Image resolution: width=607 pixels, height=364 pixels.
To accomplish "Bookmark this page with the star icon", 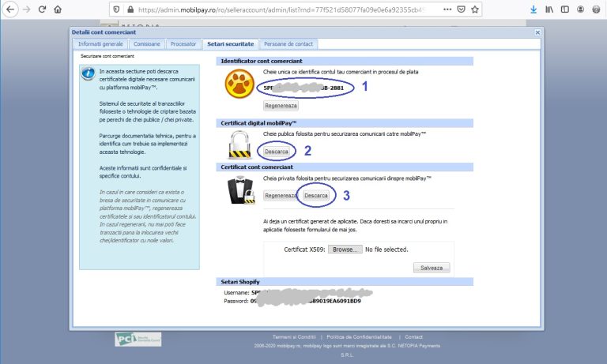I will [475, 9].
